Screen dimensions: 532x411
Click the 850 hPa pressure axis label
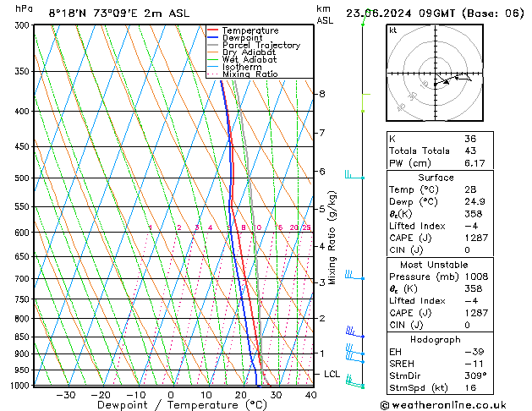[x=22, y=337]
